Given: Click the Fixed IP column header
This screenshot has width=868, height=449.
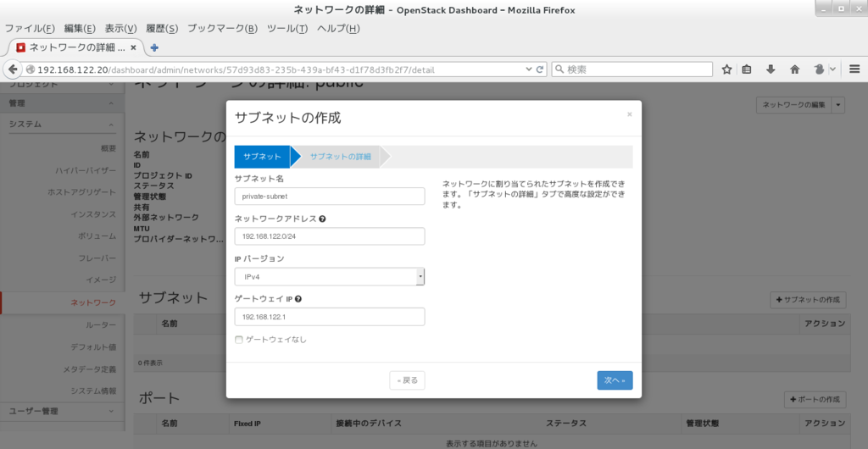Looking at the screenshot, I should pyautogui.click(x=248, y=424).
